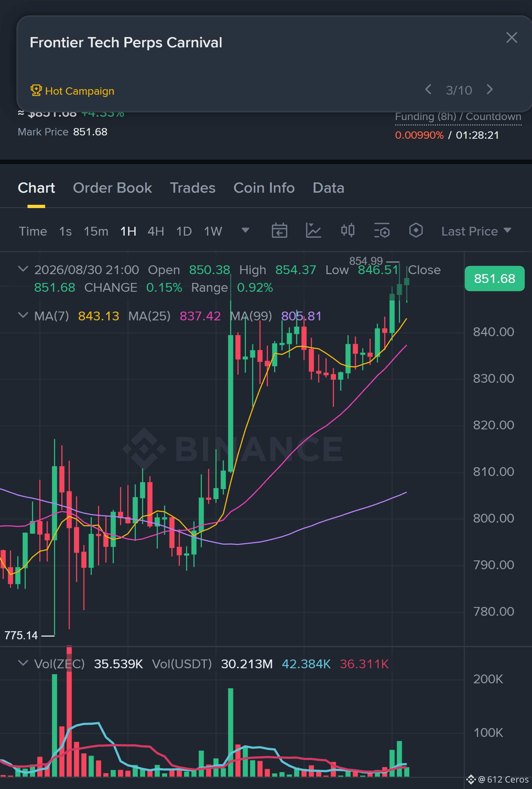Select the 1H interval
The image size is (532, 789).
128,232
